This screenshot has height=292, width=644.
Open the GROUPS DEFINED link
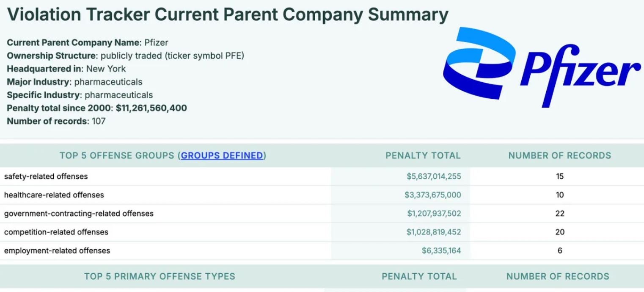[222, 156]
